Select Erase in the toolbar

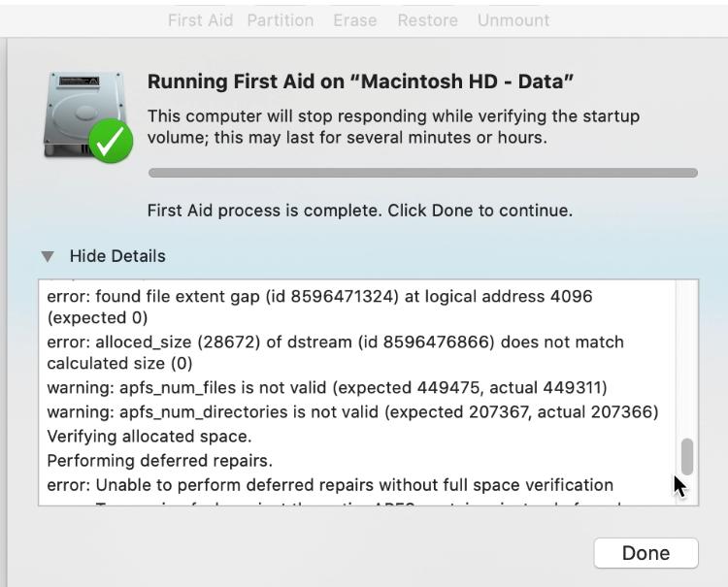[x=354, y=20]
